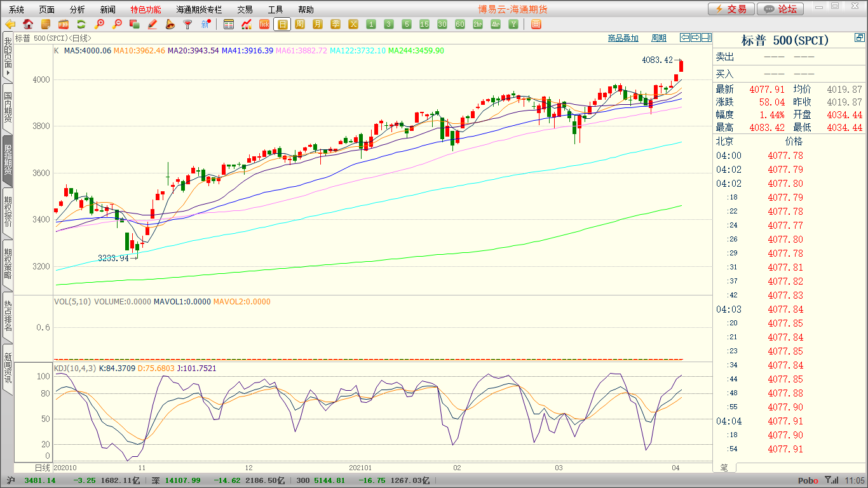Click the 沪 index in status bar
868x488 pixels.
[x=10, y=480]
